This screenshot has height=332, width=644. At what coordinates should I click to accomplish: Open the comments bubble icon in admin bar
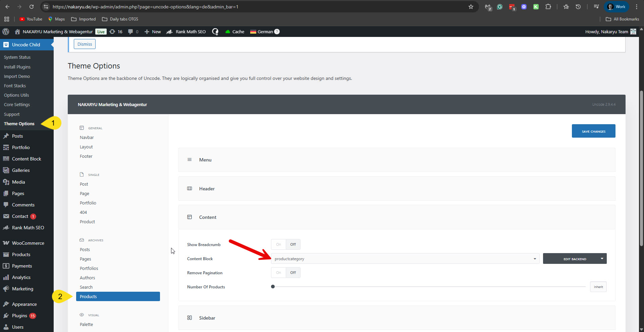(x=130, y=32)
